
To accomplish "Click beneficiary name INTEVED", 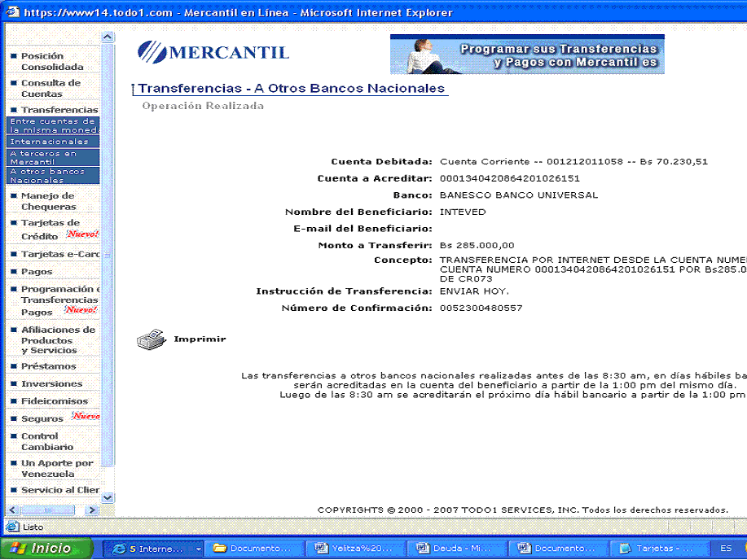I will click(x=463, y=212).
